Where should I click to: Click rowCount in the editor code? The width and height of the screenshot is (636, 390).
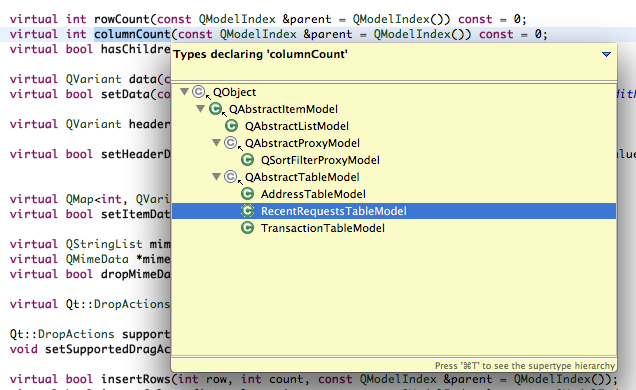click(122, 19)
